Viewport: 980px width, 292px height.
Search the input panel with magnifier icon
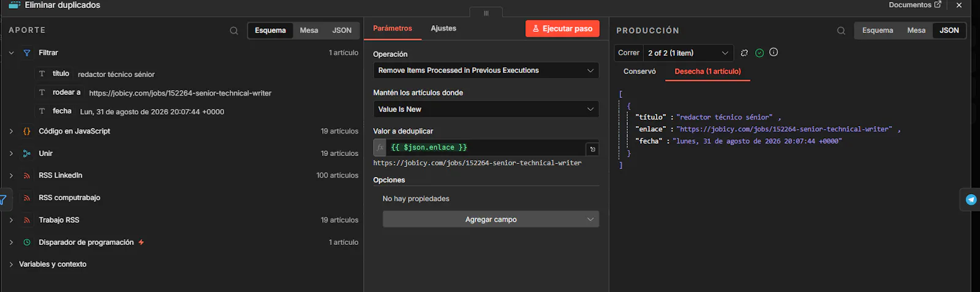point(234,31)
